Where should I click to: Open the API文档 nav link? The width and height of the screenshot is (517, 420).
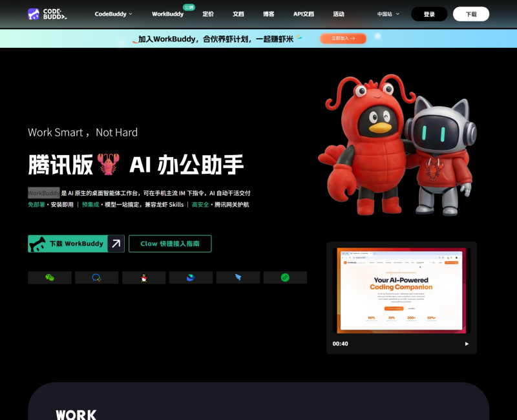(304, 14)
